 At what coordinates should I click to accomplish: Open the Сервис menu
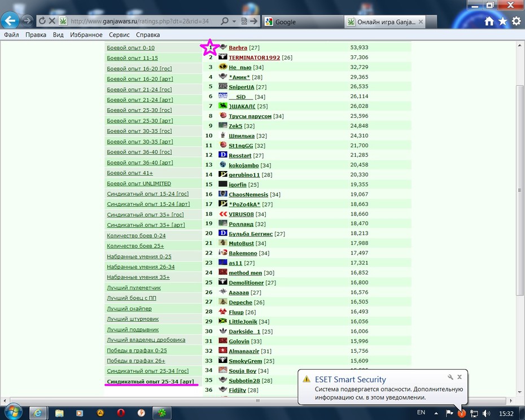click(119, 35)
